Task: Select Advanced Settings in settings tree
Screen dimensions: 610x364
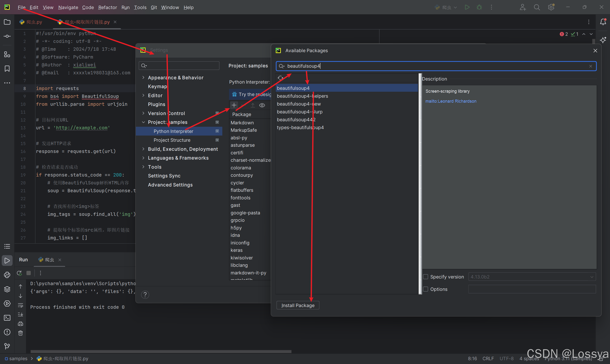Action: (170, 185)
